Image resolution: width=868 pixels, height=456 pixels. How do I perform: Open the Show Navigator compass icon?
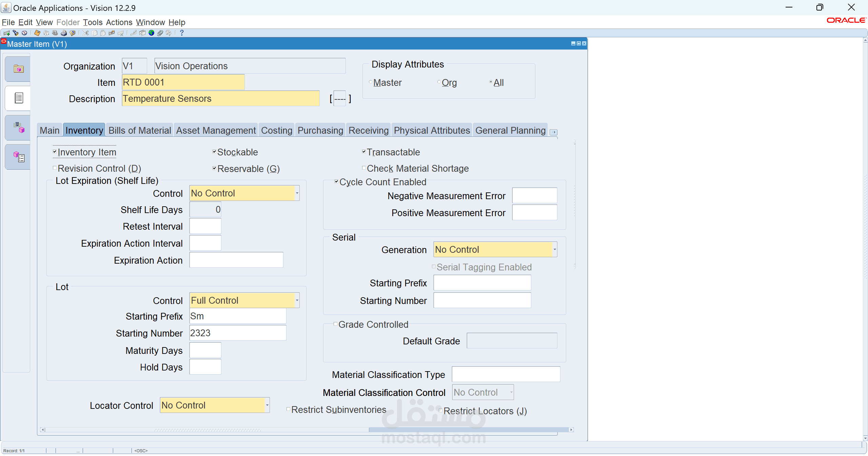(x=24, y=33)
